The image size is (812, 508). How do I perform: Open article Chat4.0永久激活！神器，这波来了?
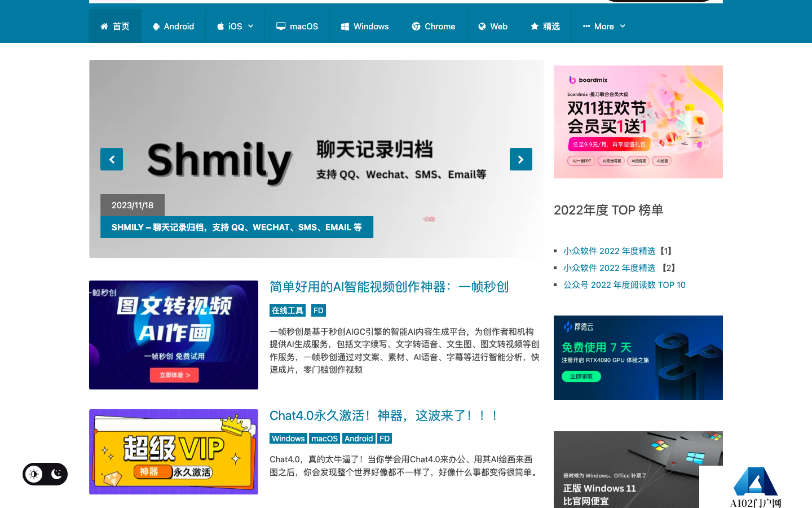pos(385,415)
